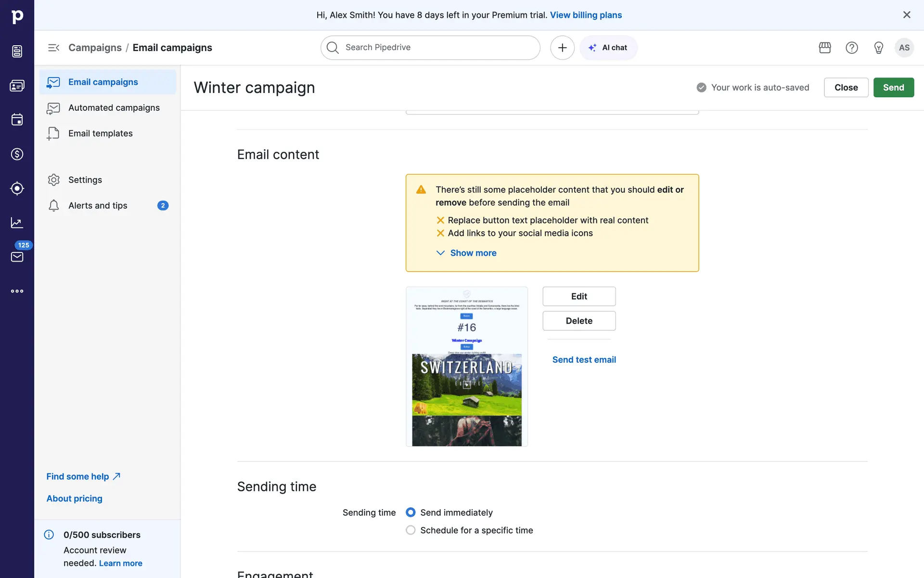924x578 pixels.
Task: Open the Deals dollar icon
Action: click(x=17, y=154)
